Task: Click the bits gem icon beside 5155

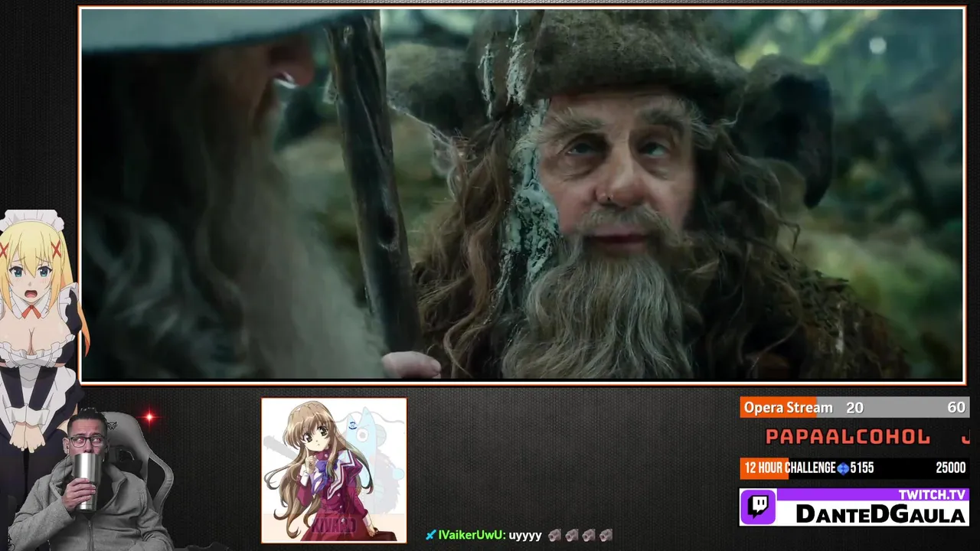Action: click(844, 468)
